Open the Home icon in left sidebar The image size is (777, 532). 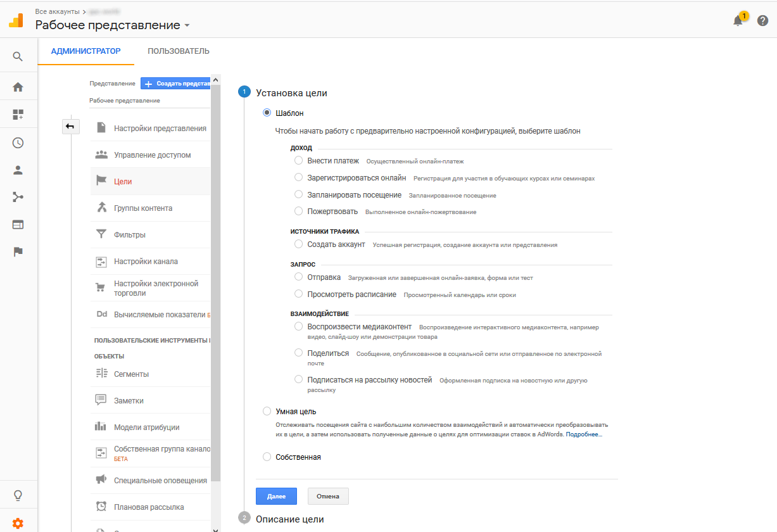point(18,87)
